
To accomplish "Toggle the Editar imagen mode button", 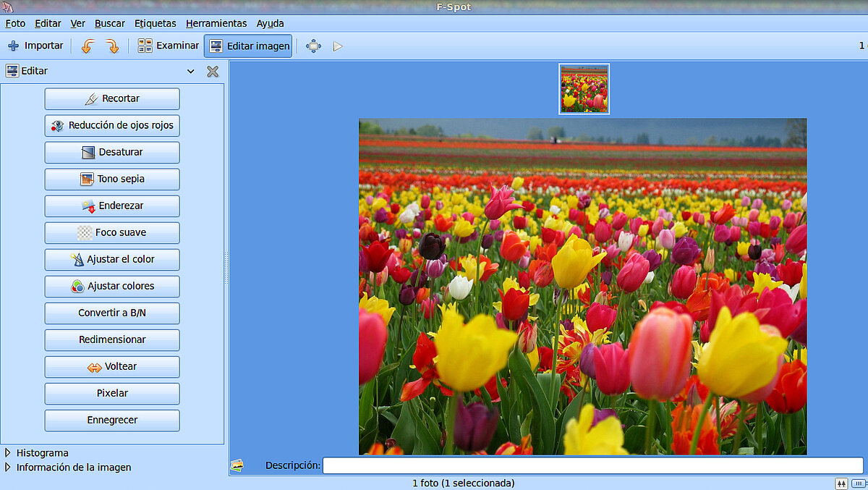I will coord(248,46).
